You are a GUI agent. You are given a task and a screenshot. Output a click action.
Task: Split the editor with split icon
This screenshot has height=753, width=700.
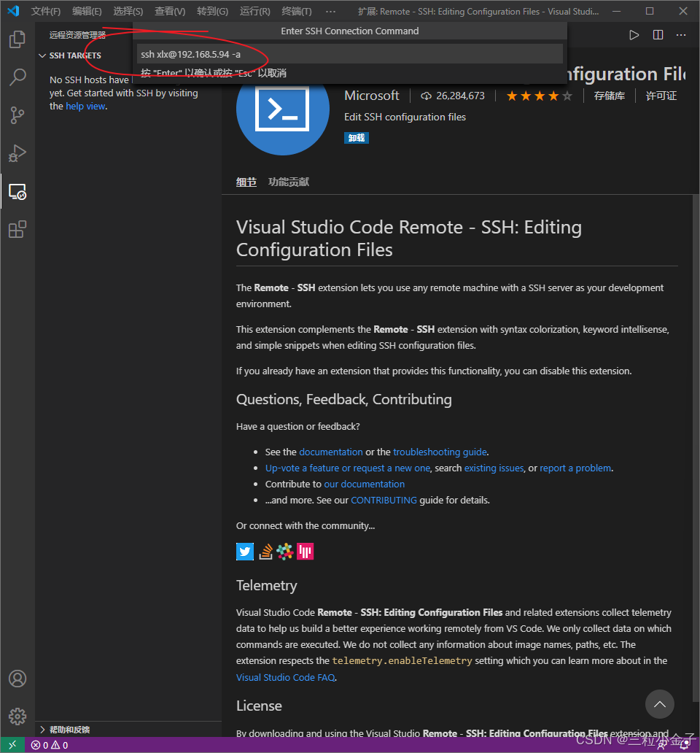pyautogui.click(x=658, y=35)
